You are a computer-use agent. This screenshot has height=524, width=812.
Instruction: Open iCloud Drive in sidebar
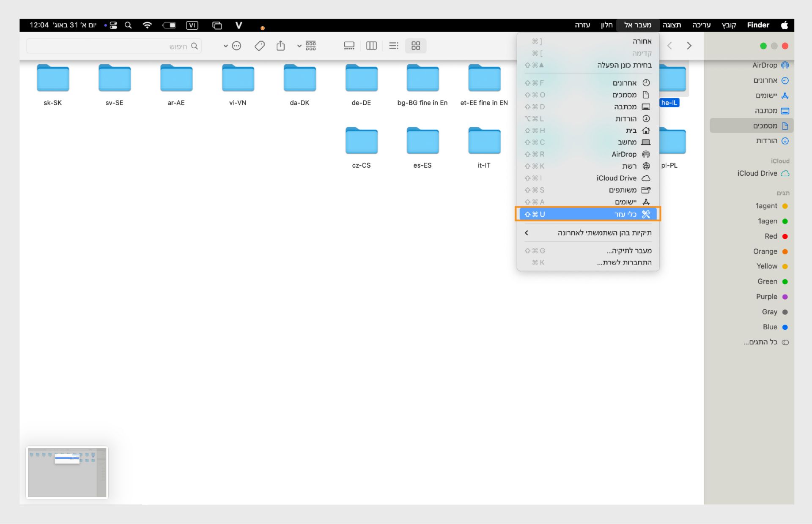pos(757,173)
